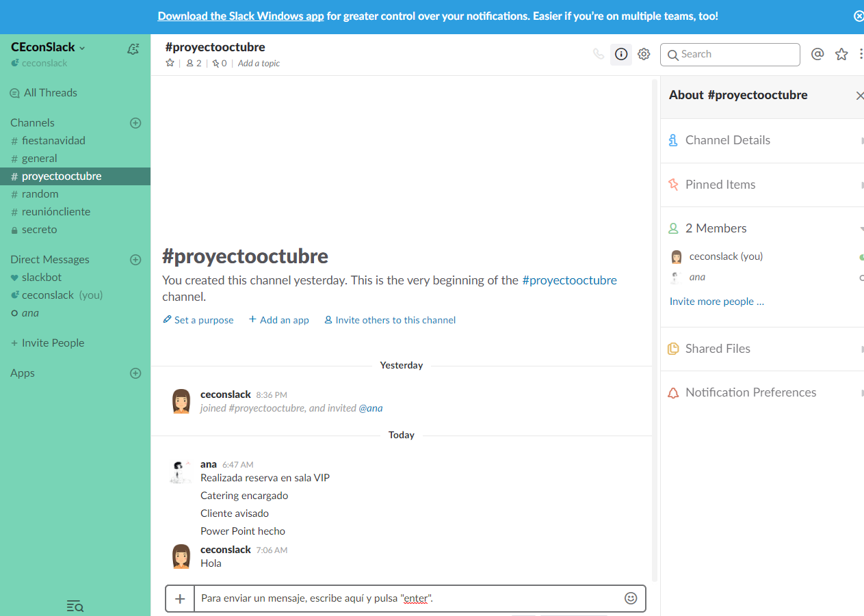Click ana in members list
The width and height of the screenshot is (864, 616).
click(x=697, y=277)
